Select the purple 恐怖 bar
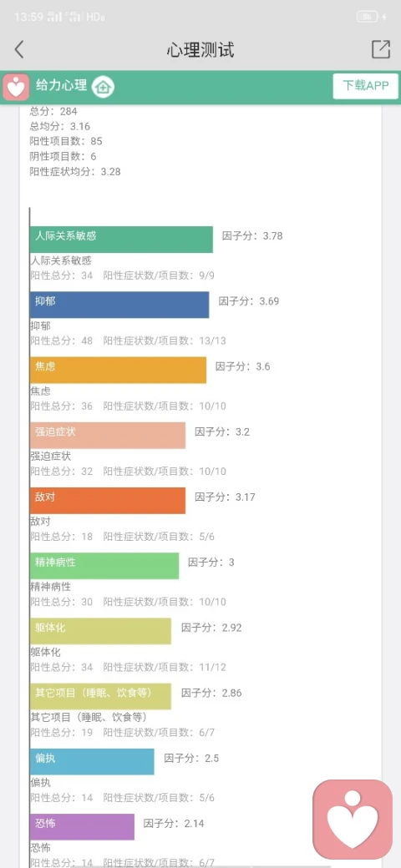The image size is (401, 868). tap(82, 827)
